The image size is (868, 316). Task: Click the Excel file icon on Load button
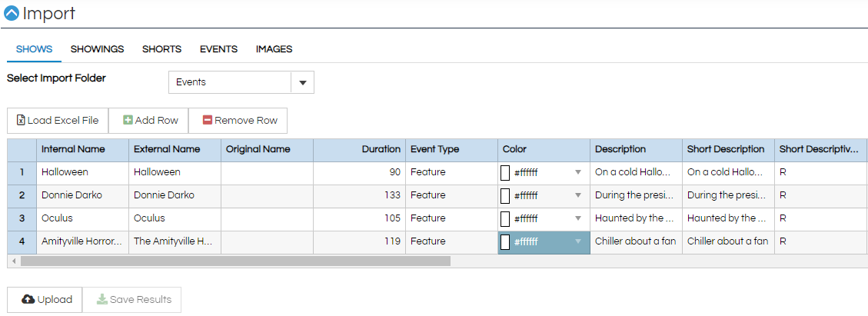21,120
